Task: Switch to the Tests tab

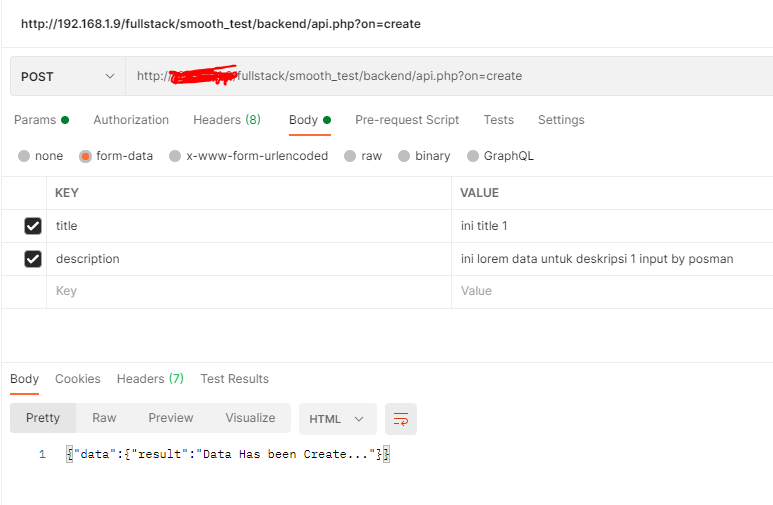Action: 498,120
